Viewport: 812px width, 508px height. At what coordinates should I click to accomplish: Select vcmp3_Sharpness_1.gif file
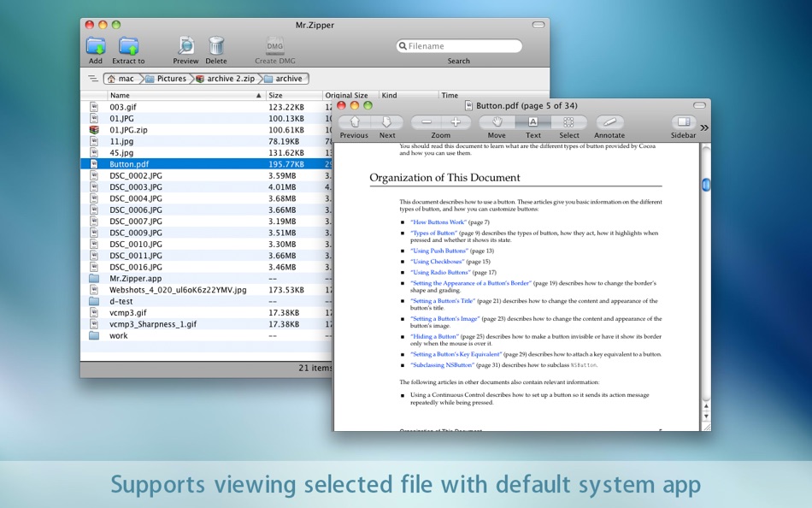pyautogui.click(x=206, y=324)
